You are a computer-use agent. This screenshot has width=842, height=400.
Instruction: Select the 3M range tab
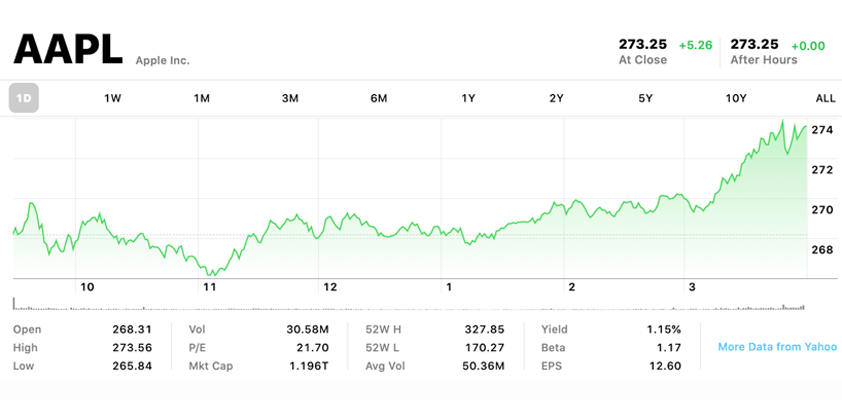point(290,98)
